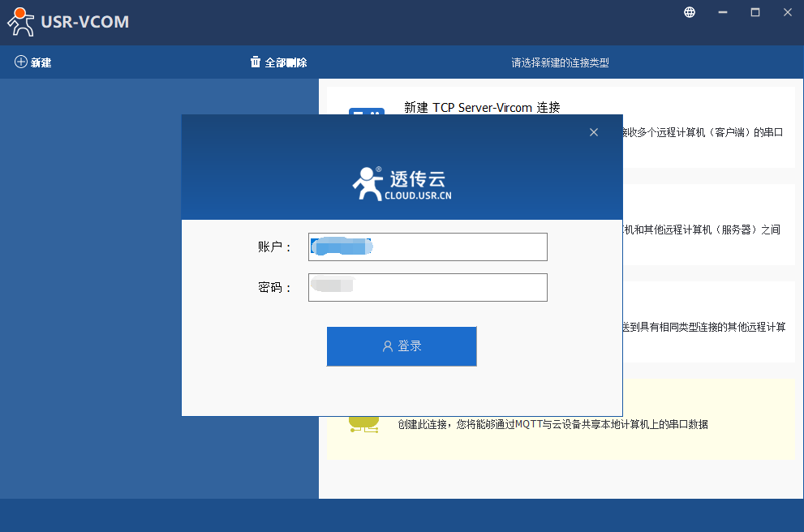Click the 全部删除 trash button
This screenshot has width=804, height=532.
278,62
